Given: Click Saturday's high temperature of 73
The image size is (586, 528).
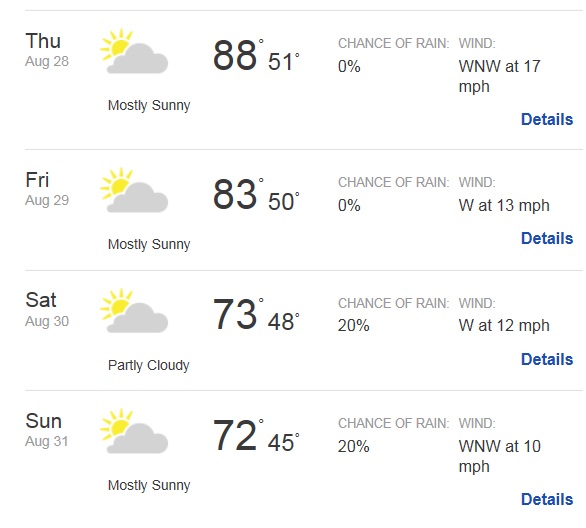Looking at the screenshot, I should pyautogui.click(x=235, y=315).
